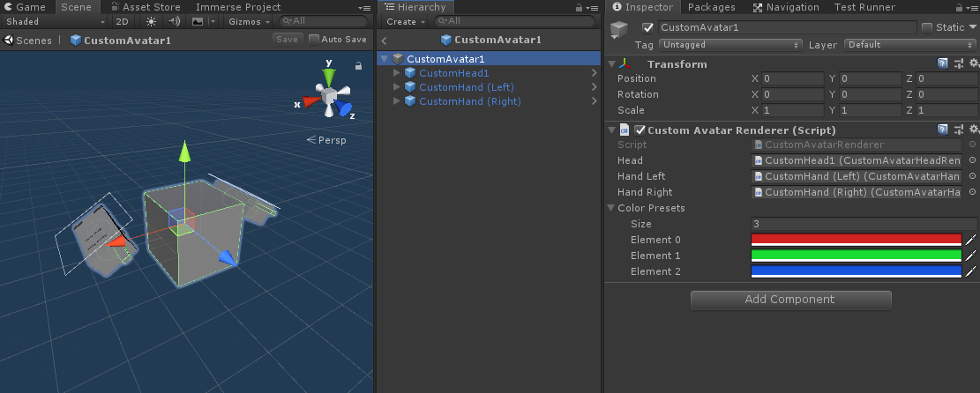Screen dimensions: 980x393
Task: Switch to the Immerse Project tab
Action: 238,8
